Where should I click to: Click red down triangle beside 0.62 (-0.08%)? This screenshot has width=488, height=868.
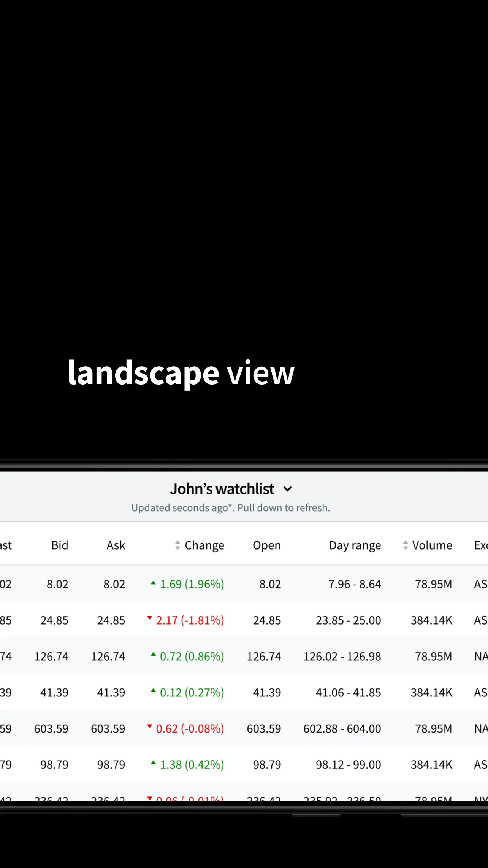pyautogui.click(x=150, y=726)
